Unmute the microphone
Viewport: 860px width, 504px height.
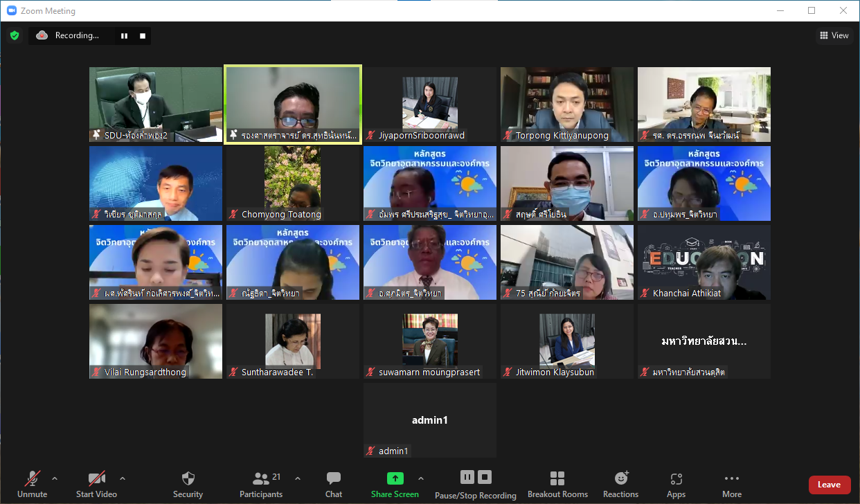click(32, 484)
